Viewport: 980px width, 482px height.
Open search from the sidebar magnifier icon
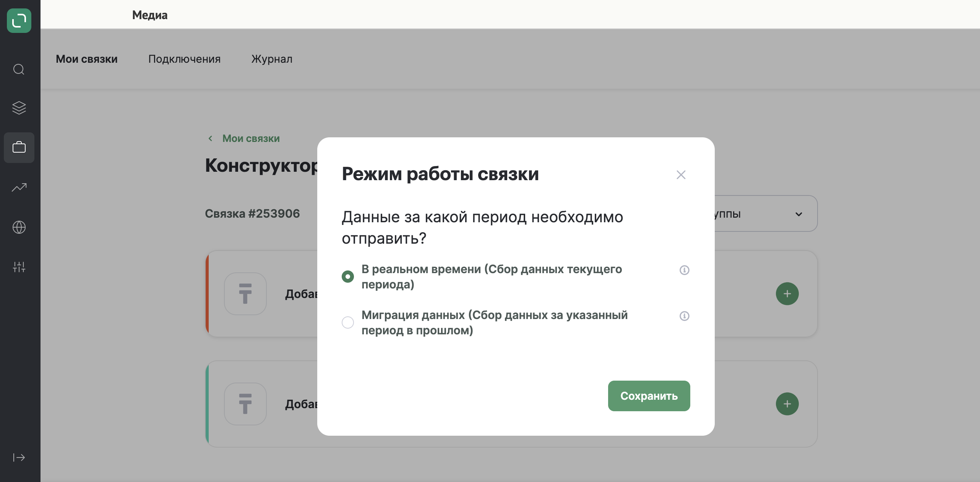point(19,69)
